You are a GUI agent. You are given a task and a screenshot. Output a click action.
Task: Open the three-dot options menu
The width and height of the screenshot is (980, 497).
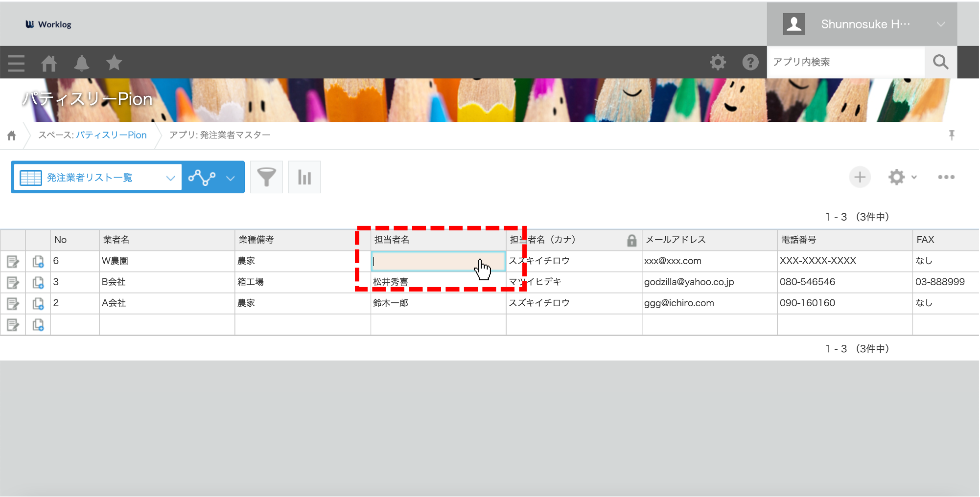tap(946, 177)
